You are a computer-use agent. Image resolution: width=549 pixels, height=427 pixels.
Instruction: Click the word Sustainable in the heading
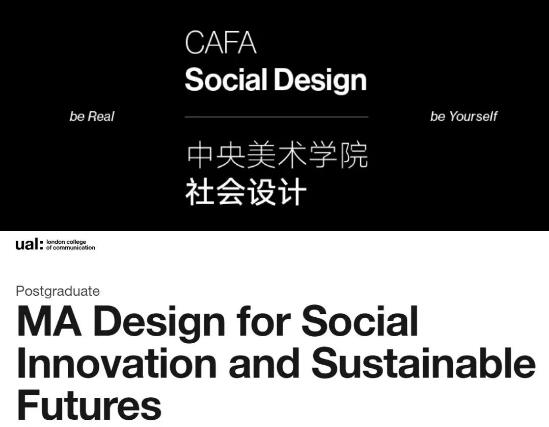(x=423, y=363)
